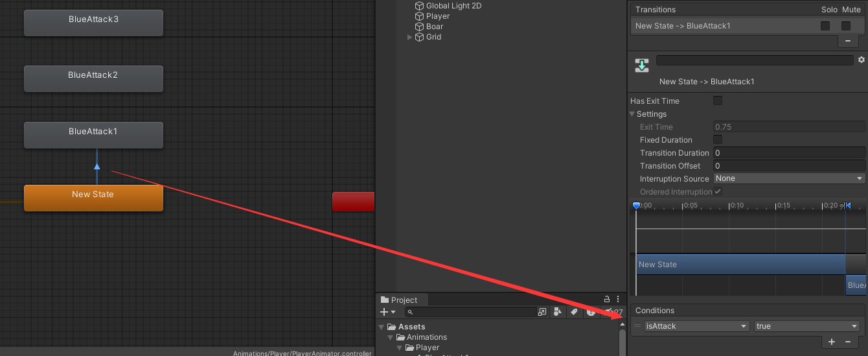Click the Conditions header label
Image resolution: width=868 pixels, height=356 pixels.
[655, 311]
